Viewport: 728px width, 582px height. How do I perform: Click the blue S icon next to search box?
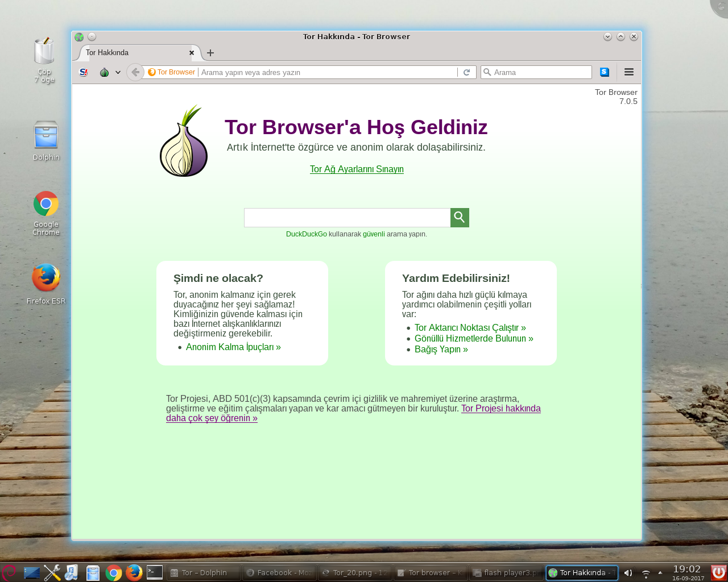click(x=605, y=72)
